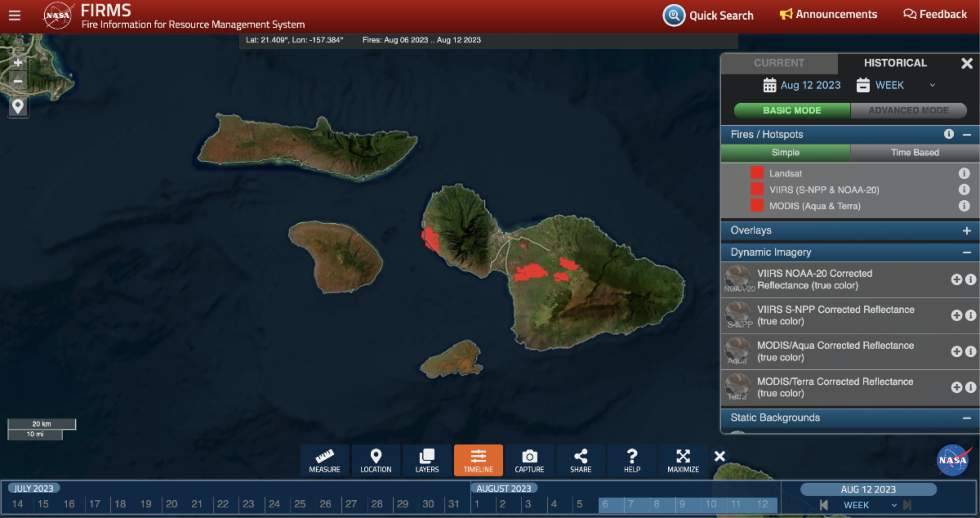Maximize the map view

683,461
